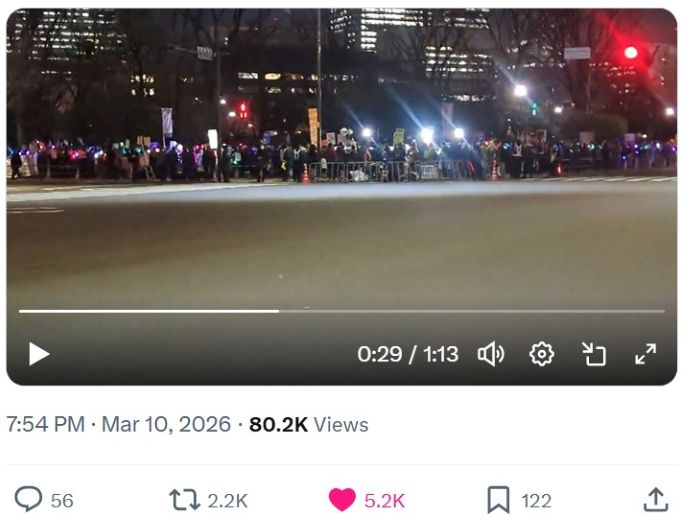Repost this tweet

pyautogui.click(x=184, y=500)
